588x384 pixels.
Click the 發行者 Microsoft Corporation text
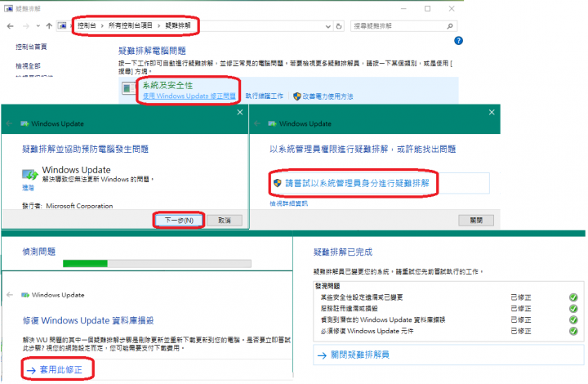68,206
